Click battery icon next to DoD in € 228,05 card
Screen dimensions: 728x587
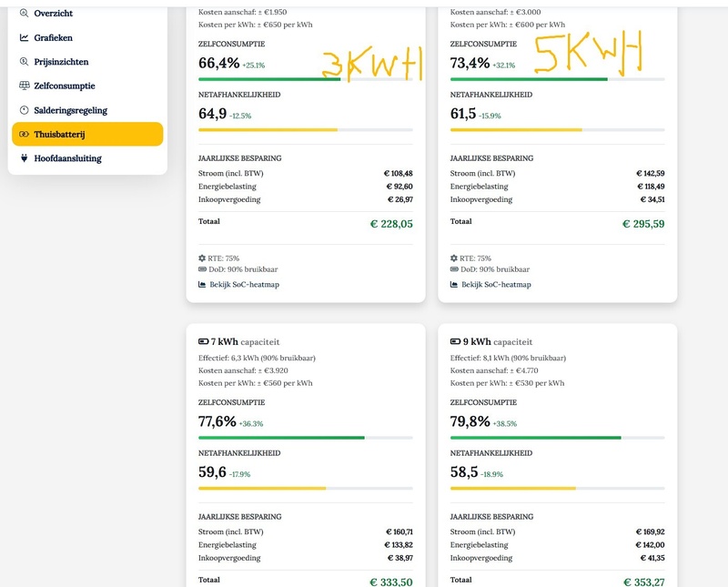coord(202,269)
